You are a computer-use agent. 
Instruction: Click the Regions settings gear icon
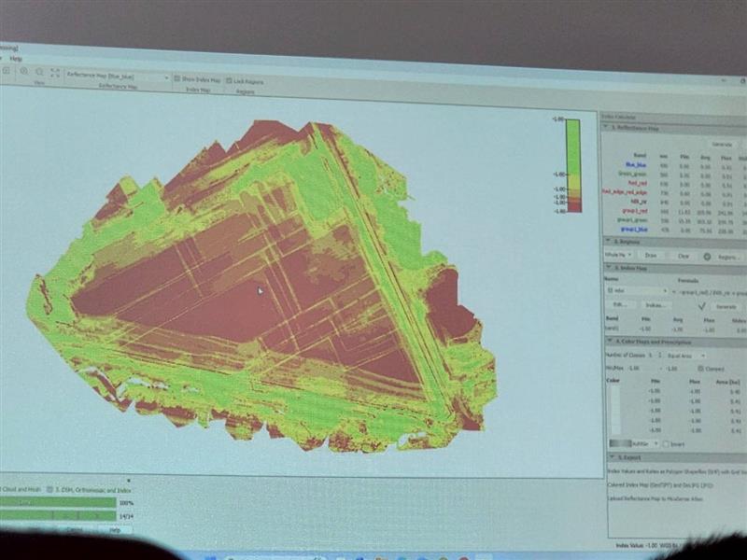pyautogui.click(x=707, y=256)
